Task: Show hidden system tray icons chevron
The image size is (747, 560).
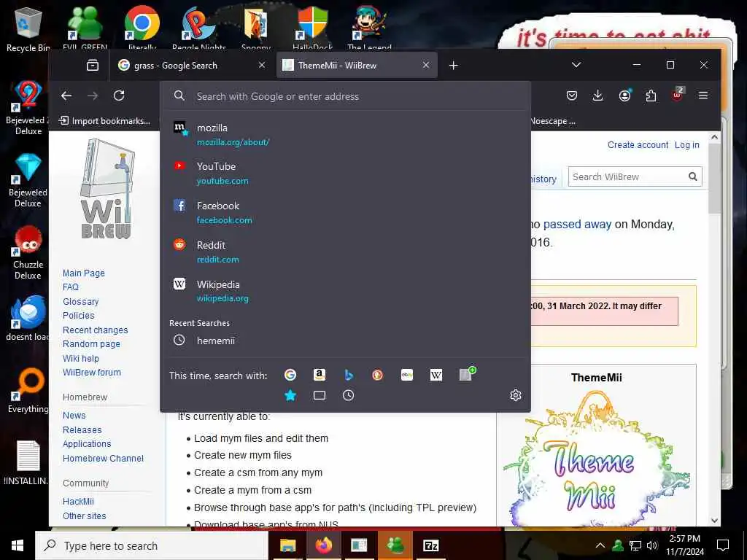Action: 600,545
